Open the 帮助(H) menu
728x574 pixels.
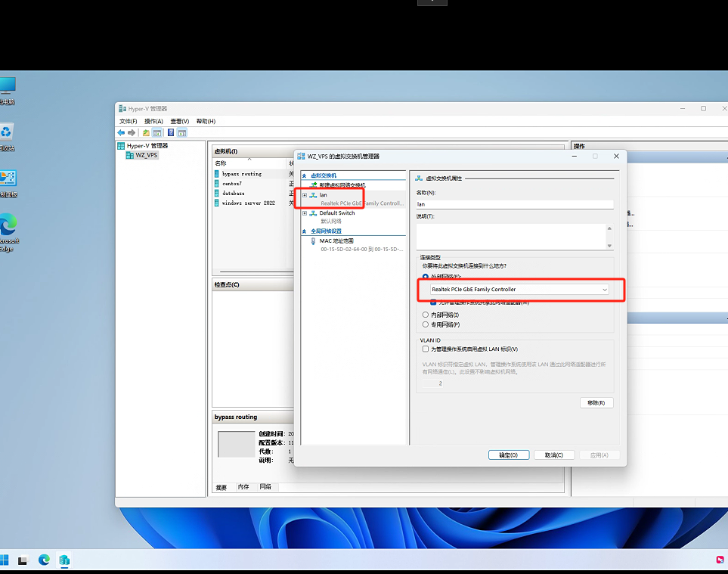click(206, 121)
